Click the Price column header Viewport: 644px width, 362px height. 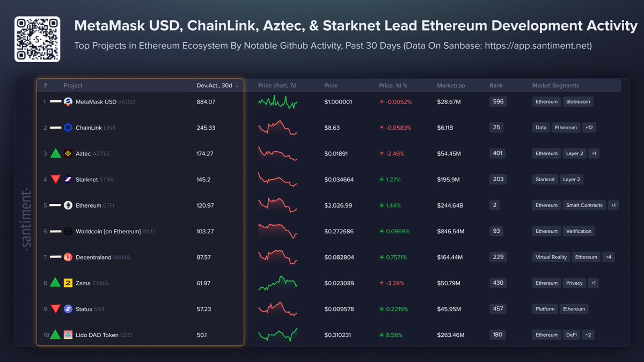[x=331, y=85]
